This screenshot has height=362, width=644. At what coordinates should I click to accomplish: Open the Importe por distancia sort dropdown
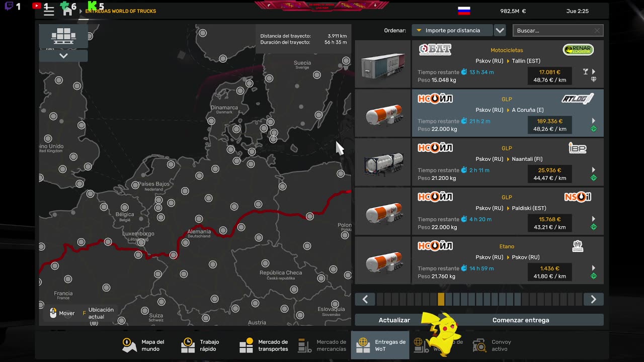(452, 30)
